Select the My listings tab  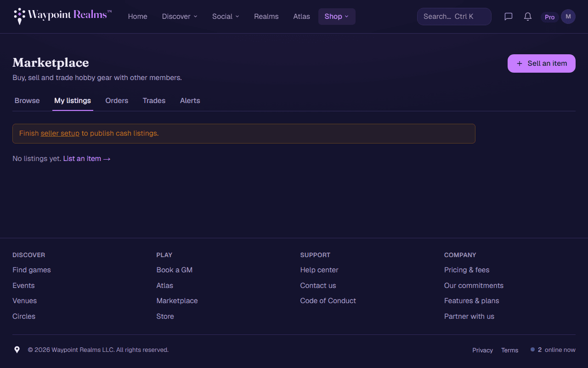[73, 101]
